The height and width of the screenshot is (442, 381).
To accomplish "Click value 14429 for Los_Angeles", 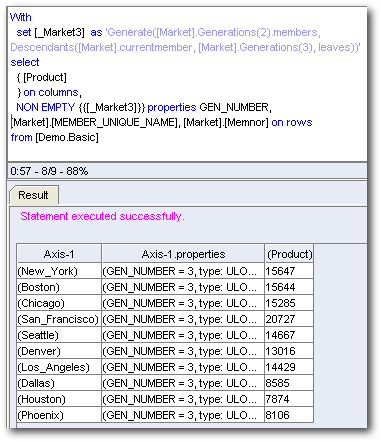I will pos(289,367).
